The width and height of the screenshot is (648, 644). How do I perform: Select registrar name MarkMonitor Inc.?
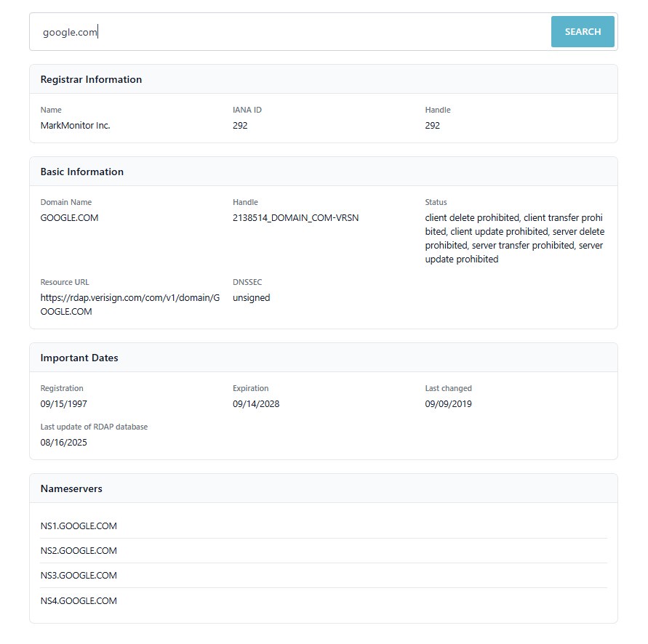(75, 125)
